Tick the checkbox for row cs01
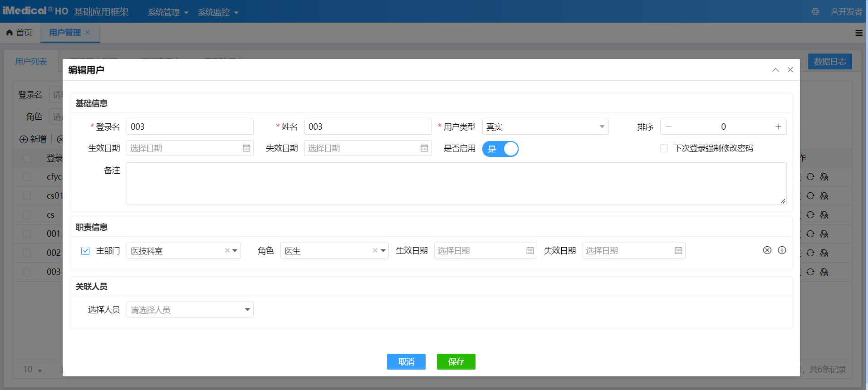Viewport: 868px width, 390px height. tap(27, 196)
